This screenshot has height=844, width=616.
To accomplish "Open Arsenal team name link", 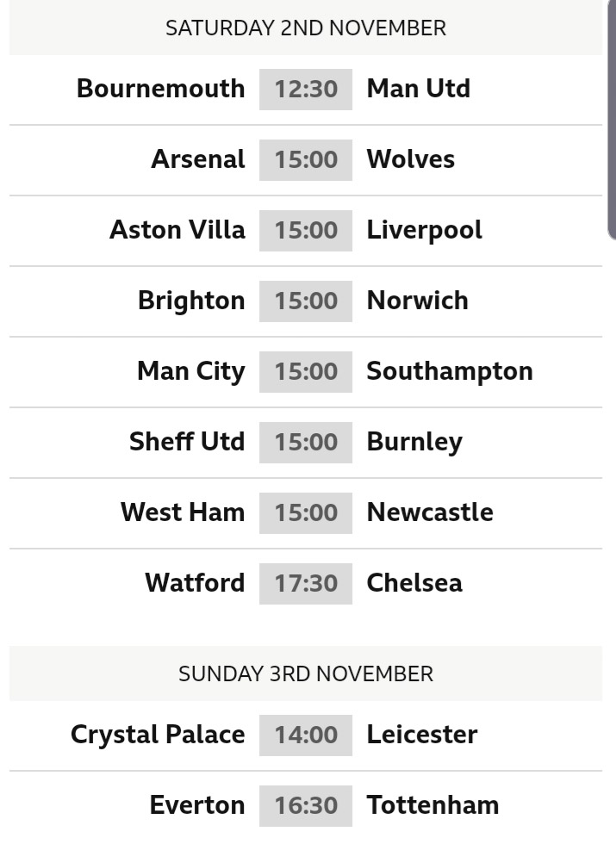I will pos(198,159).
